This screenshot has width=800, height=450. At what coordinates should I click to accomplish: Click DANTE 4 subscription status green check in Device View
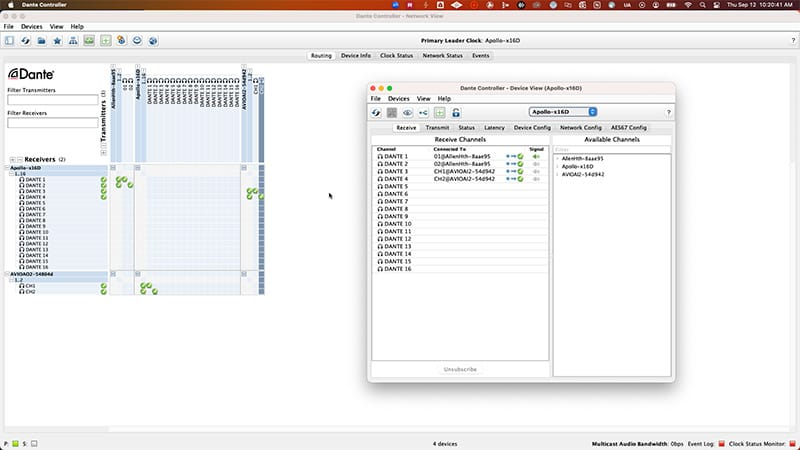520,179
